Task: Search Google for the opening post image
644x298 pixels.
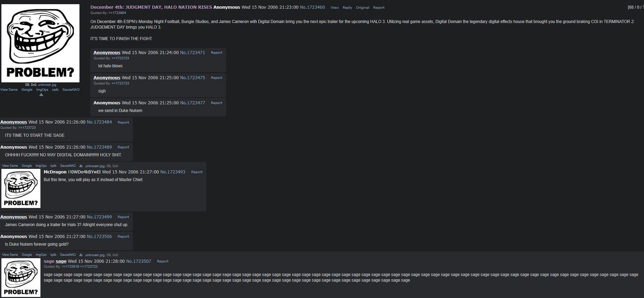Action: (27, 90)
